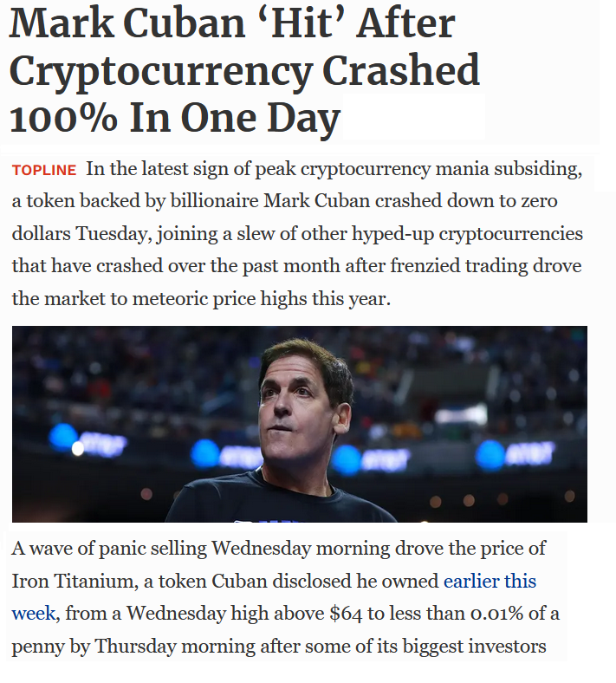
Task: Click the red TOPLINE label
Action: [x=44, y=170]
